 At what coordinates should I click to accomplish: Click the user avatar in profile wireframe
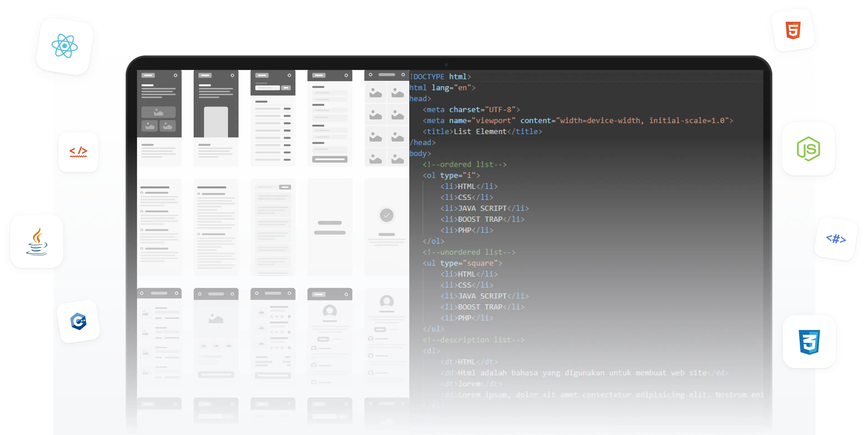[330, 311]
